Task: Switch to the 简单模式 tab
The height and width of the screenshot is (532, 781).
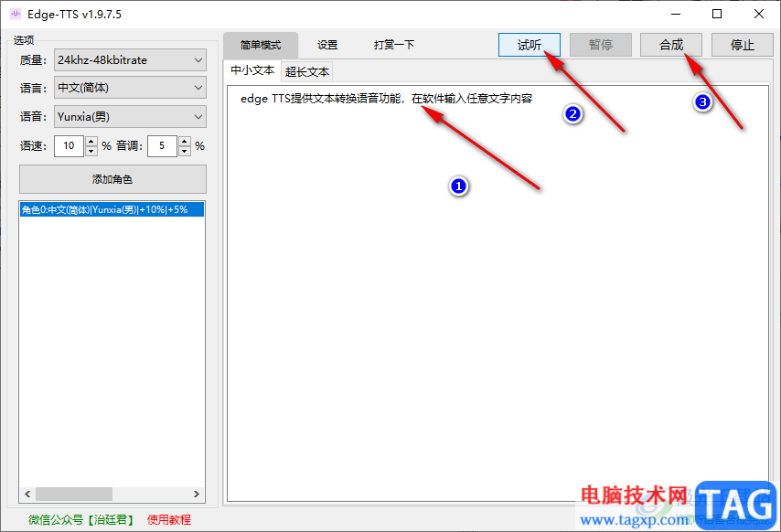Action: coord(261,46)
